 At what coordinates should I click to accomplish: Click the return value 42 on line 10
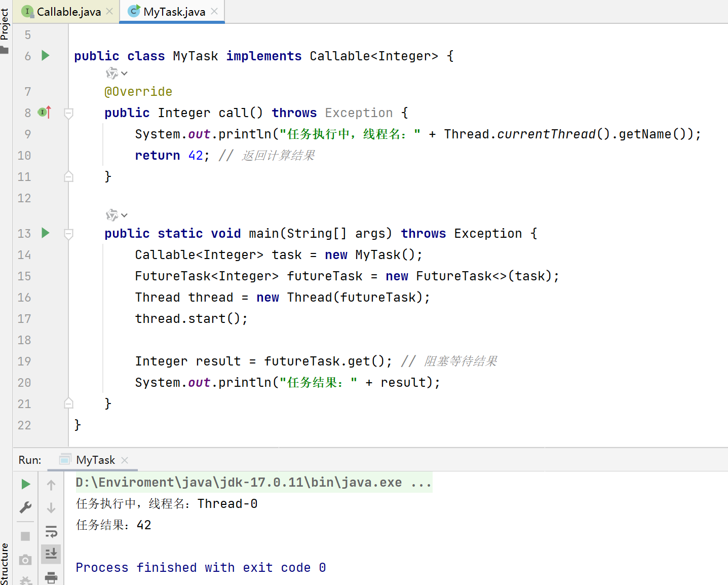(x=196, y=155)
